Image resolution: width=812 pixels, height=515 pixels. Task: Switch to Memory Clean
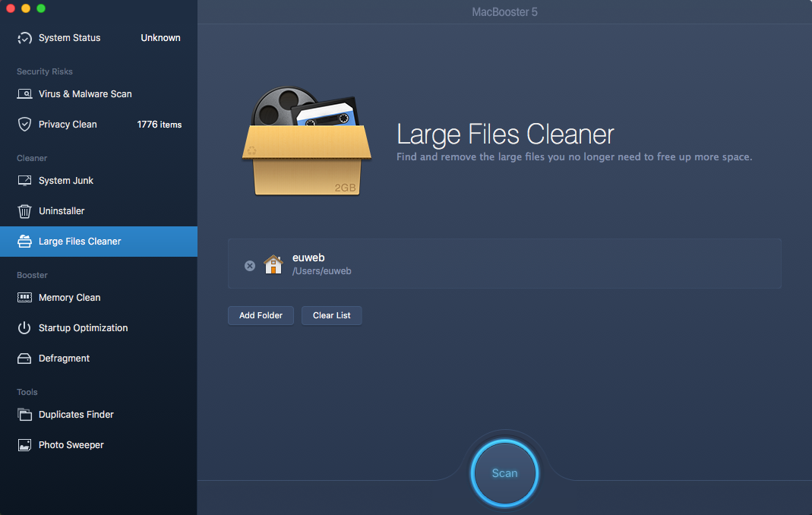(x=99, y=298)
